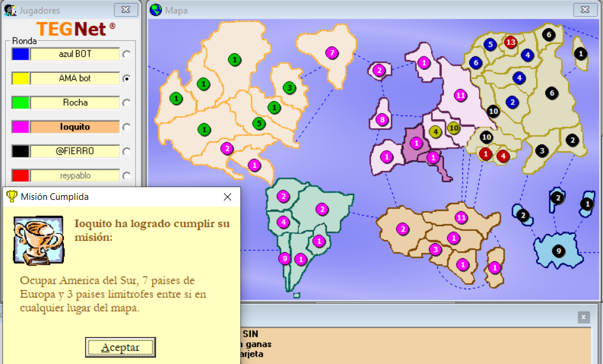Click the @FIERRO player name field
This screenshot has height=364, width=603.
[75, 151]
